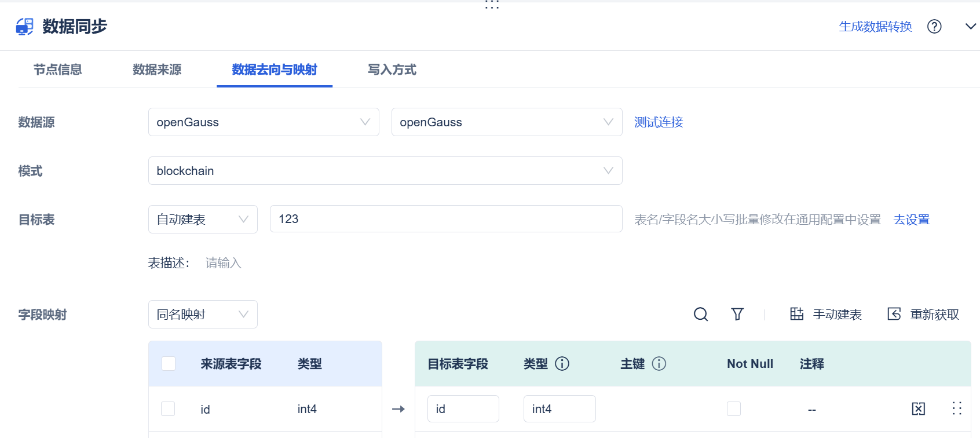Click the top three-dots handle
This screenshot has width=980, height=438.
pyautogui.click(x=492, y=5)
